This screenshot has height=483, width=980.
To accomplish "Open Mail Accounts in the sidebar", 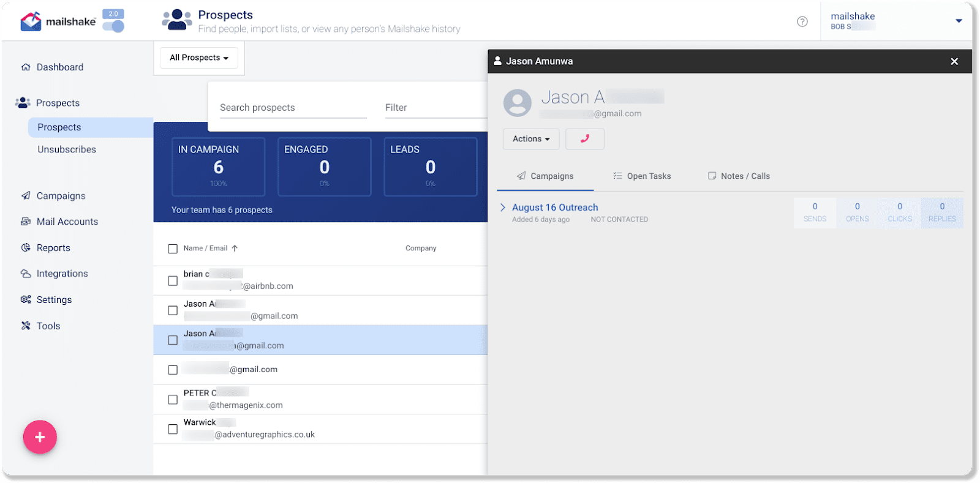I will coord(67,222).
